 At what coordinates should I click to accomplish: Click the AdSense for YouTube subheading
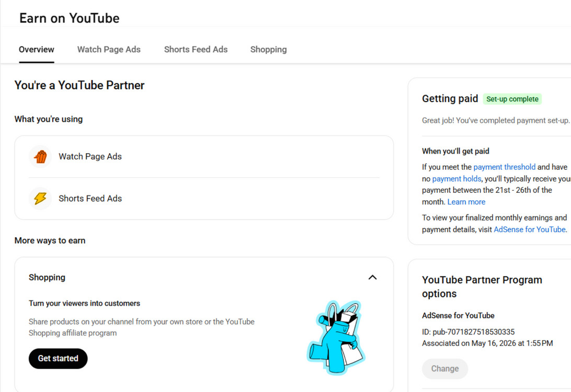pyautogui.click(x=458, y=316)
